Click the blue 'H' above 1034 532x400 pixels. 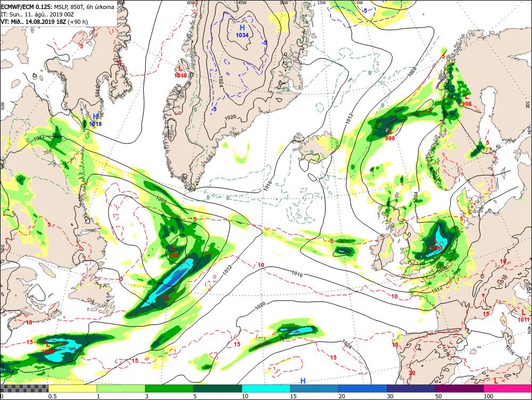tap(242, 28)
